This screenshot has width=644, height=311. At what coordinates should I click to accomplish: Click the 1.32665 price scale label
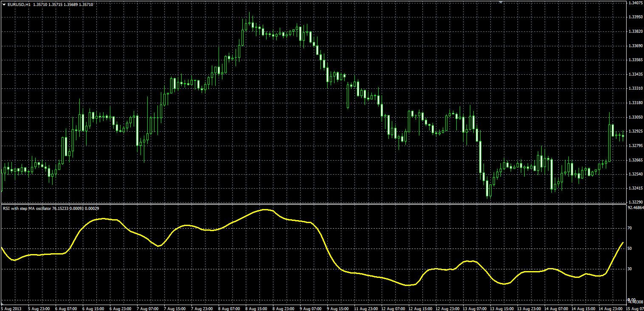pyautogui.click(x=635, y=160)
